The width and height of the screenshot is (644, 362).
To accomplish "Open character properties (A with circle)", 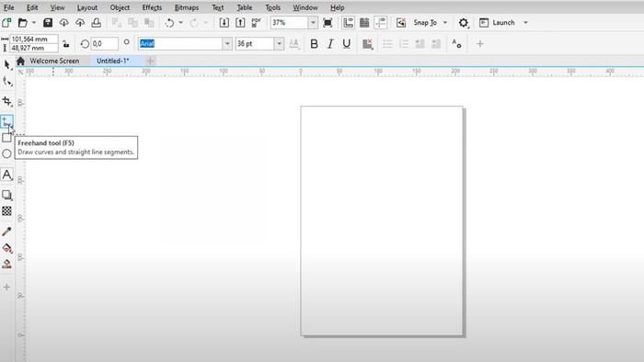I will point(456,44).
